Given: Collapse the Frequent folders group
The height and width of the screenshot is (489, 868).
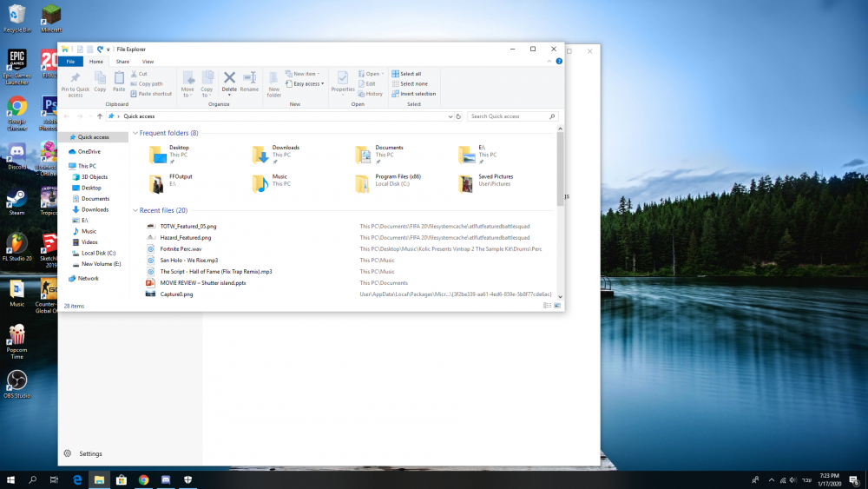Looking at the screenshot, I should [x=135, y=133].
